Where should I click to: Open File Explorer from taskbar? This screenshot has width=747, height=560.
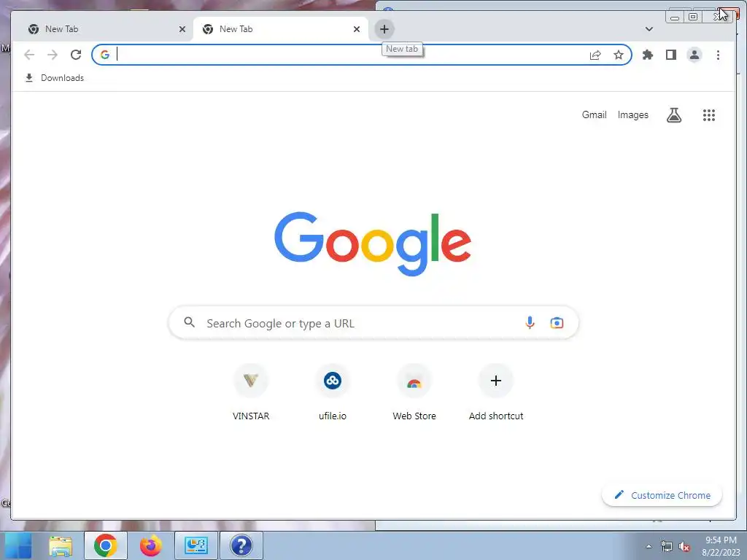pos(61,545)
